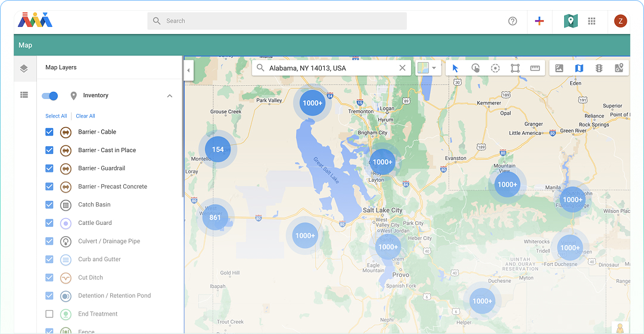Click the apps grid icon
This screenshot has width=644, height=334.
click(x=592, y=21)
